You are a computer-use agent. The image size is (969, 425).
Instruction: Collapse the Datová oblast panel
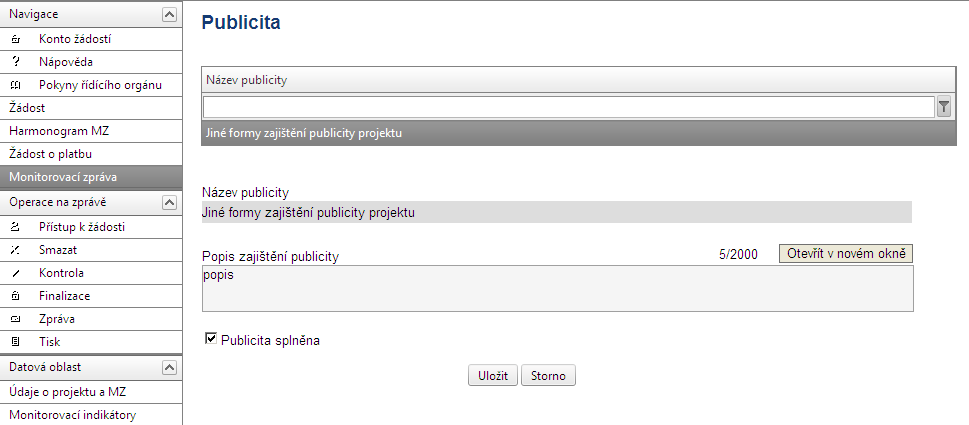169,368
